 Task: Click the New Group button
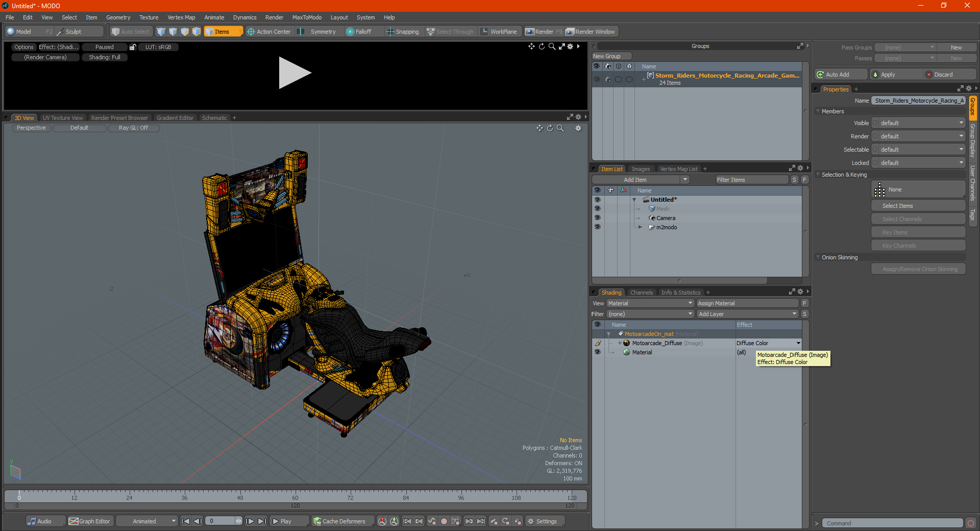611,56
